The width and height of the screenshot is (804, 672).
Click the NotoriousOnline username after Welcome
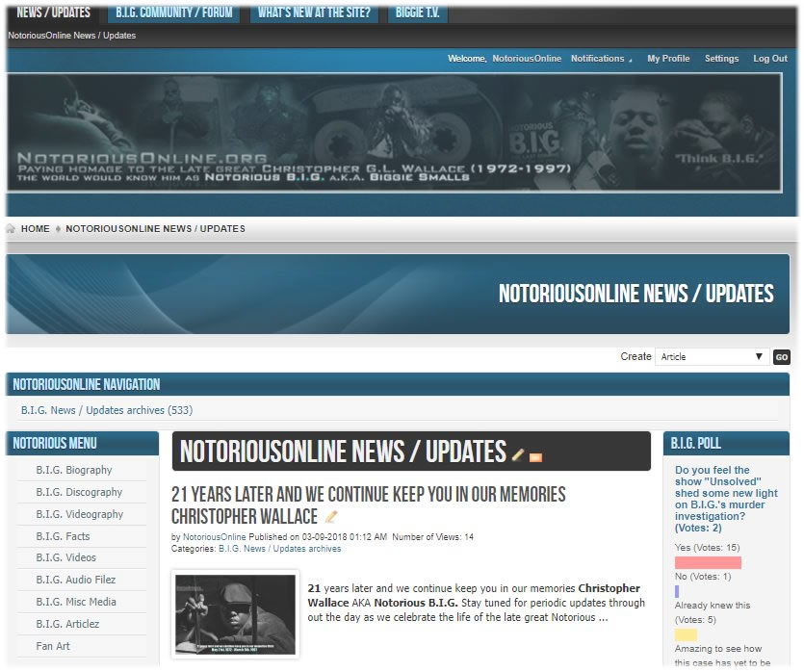pyautogui.click(x=527, y=59)
